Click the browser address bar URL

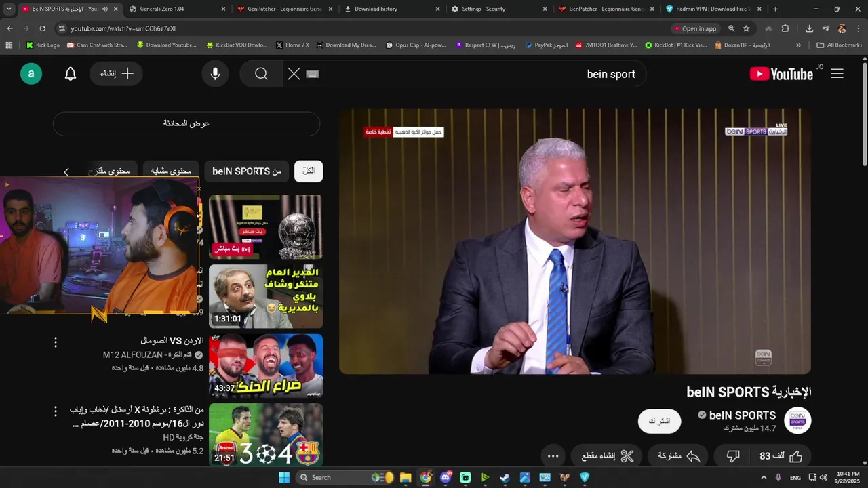[x=123, y=28]
